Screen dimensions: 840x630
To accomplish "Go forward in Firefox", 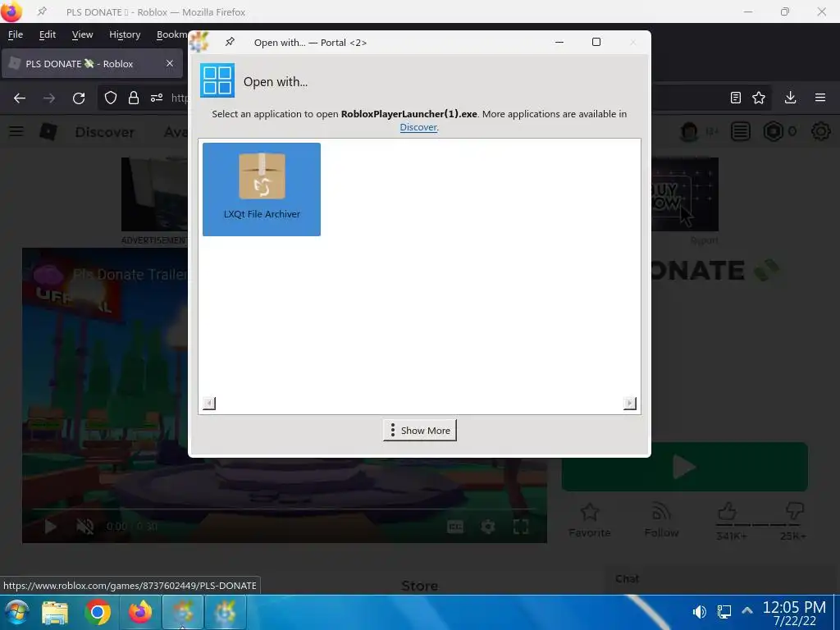I will coord(48,98).
